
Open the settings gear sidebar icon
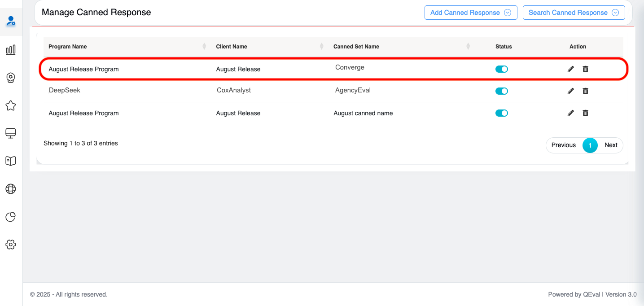pos(11,245)
